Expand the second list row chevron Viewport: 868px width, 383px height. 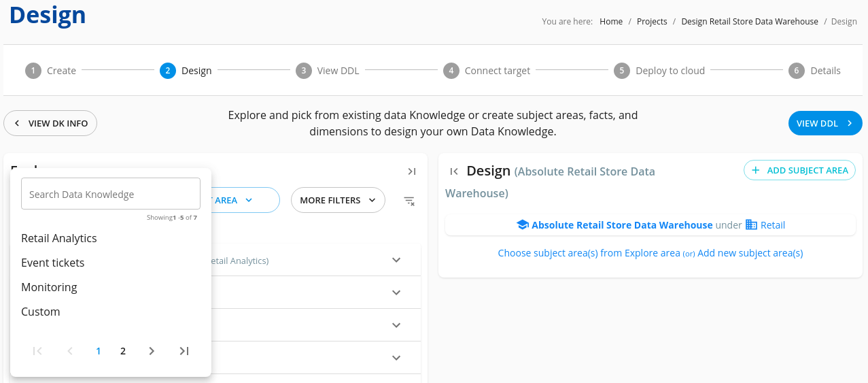click(397, 293)
